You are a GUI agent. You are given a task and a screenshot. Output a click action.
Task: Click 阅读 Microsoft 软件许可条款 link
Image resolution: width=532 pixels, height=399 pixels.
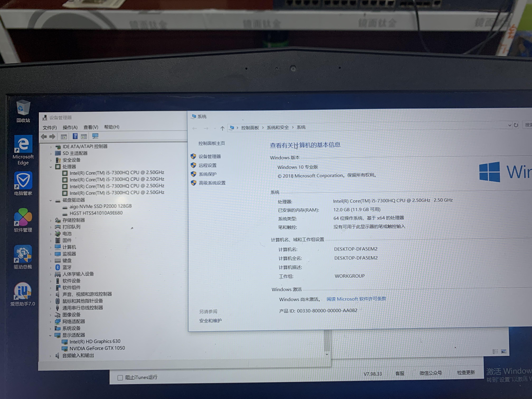[356, 299]
